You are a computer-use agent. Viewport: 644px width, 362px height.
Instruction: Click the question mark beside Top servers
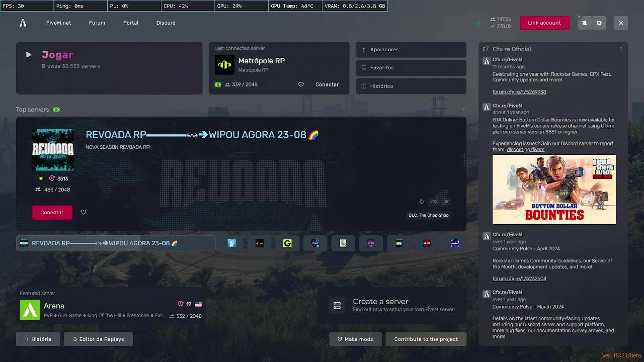463,110
